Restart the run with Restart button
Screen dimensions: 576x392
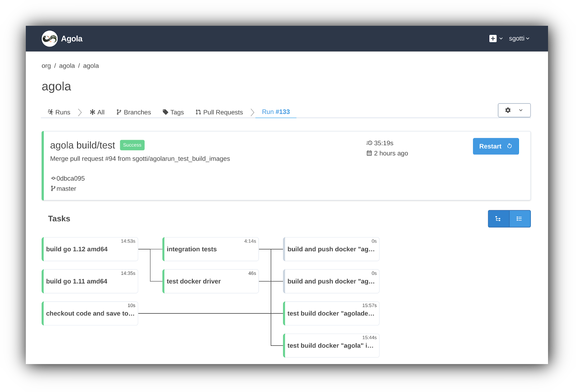(496, 146)
